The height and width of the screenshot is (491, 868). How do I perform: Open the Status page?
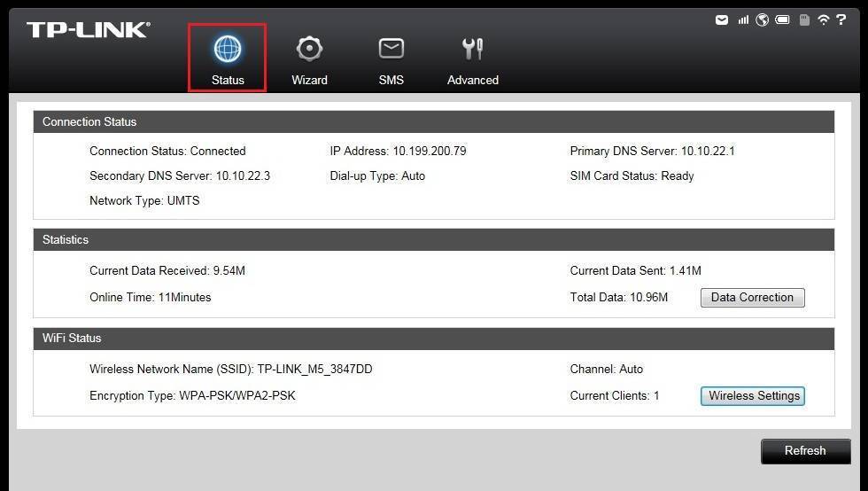point(227,58)
